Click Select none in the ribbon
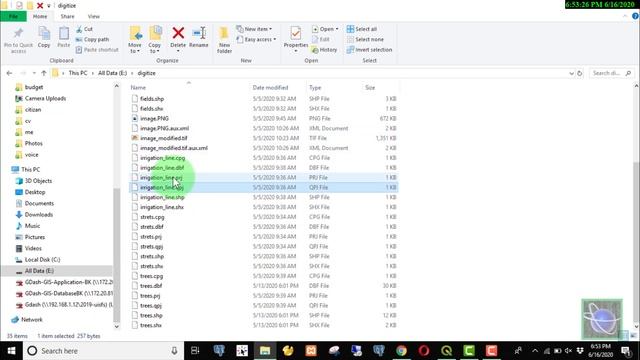This screenshot has height=360, width=640. pos(365,40)
